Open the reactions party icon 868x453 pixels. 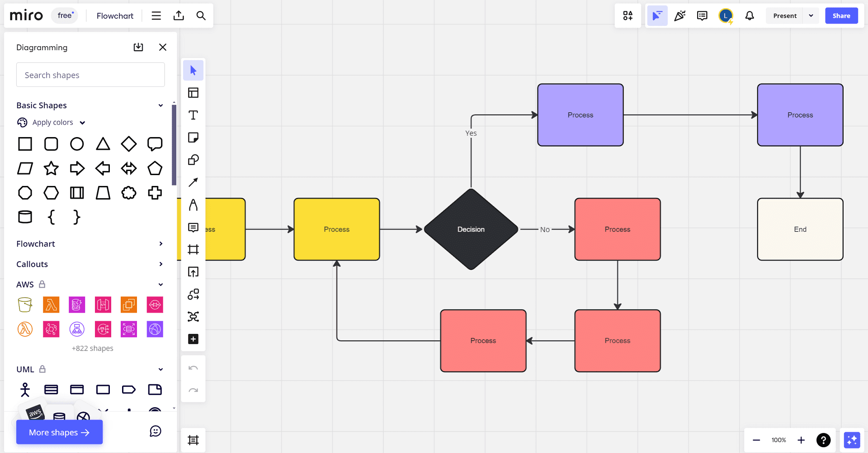[679, 16]
